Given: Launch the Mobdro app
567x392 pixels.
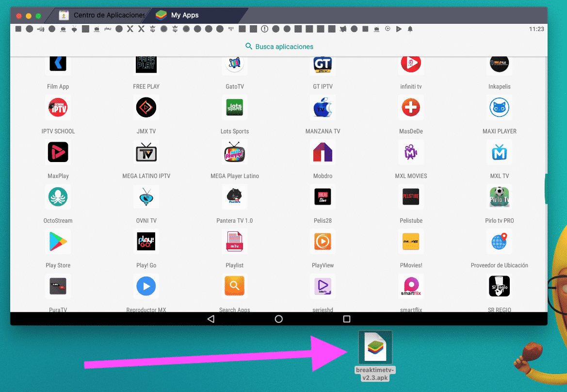Looking at the screenshot, I should click(323, 153).
